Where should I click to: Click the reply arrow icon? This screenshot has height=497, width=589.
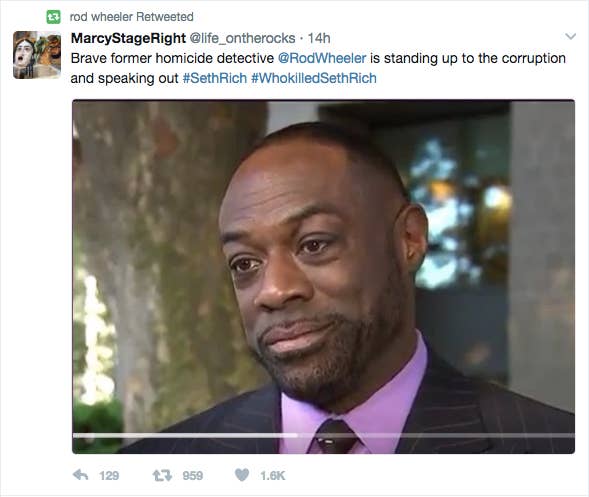(x=80, y=475)
